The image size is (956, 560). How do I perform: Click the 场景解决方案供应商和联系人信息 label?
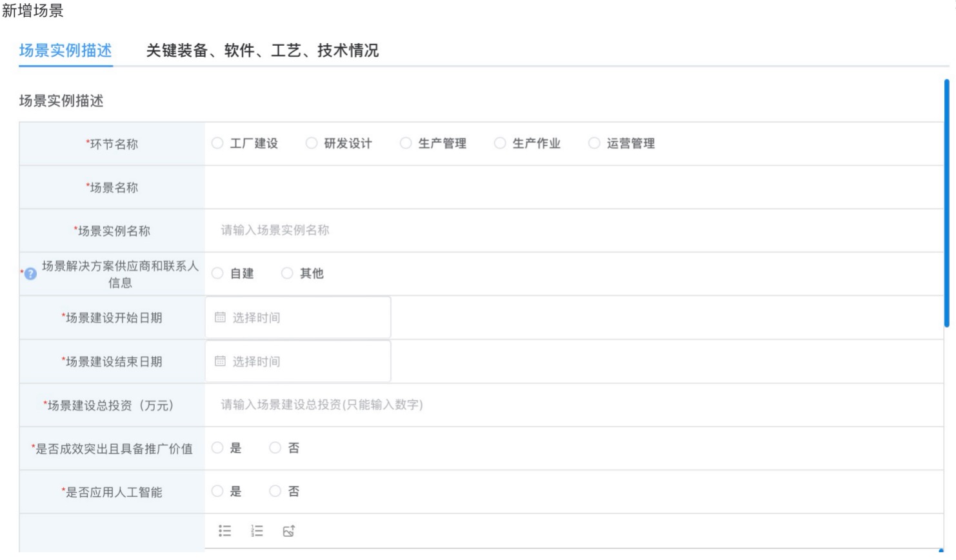click(x=121, y=274)
